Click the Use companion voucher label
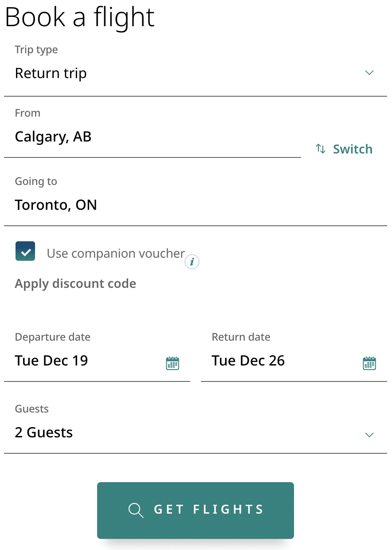 pos(116,254)
